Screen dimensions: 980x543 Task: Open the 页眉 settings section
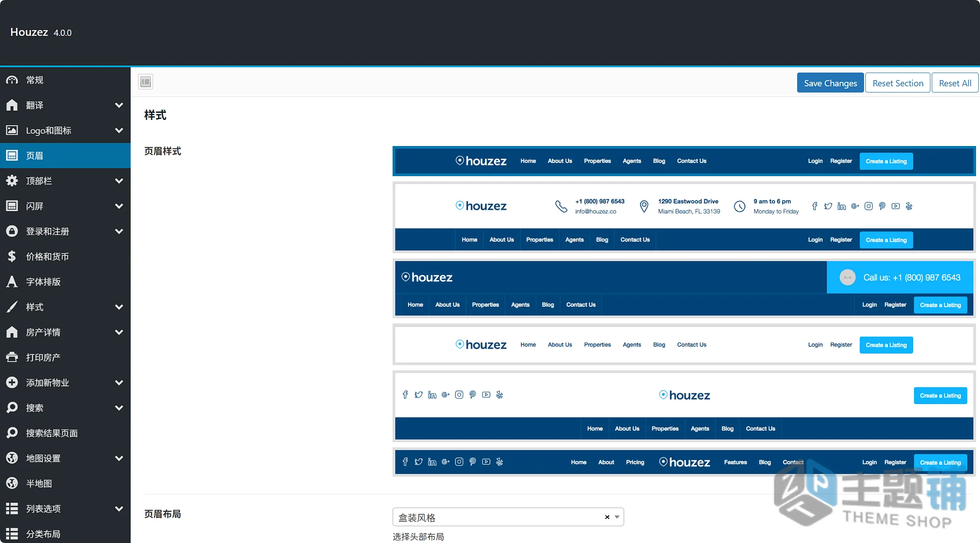pyautogui.click(x=65, y=156)
